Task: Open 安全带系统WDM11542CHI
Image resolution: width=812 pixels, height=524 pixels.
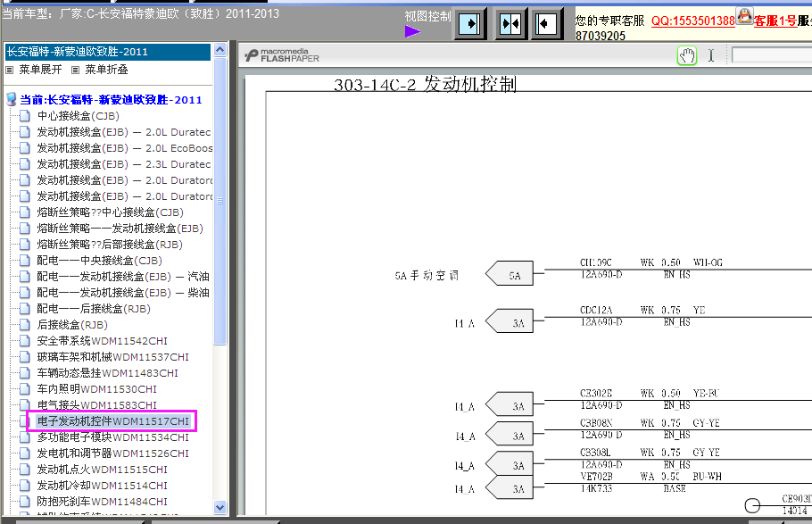Action: (x=102, y=340)
